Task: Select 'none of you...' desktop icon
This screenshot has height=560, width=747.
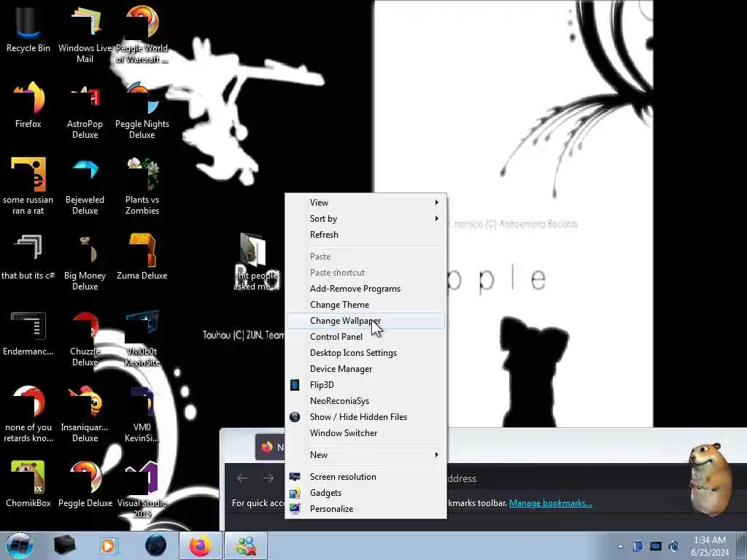Action: tap(28, 413)
